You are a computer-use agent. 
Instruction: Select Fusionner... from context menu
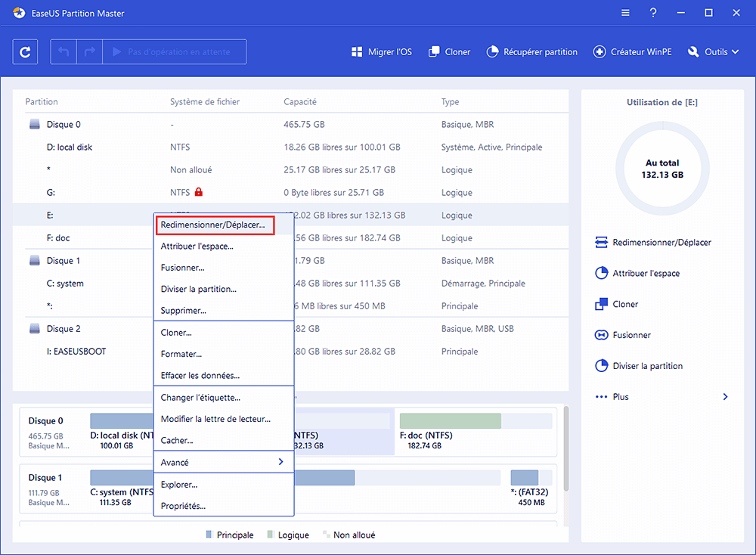[x=224, y=268]
